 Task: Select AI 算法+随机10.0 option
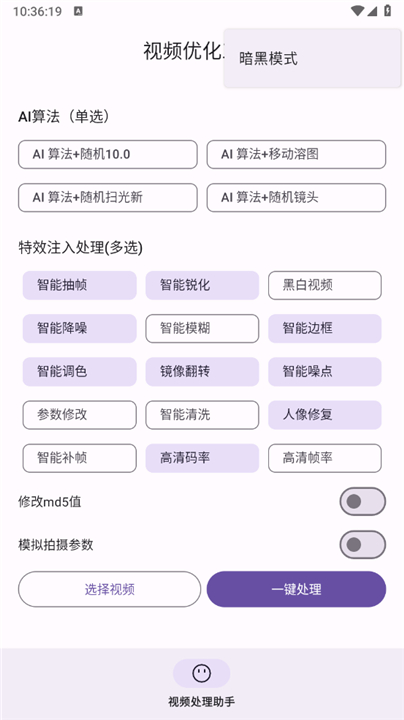(108, 154)
